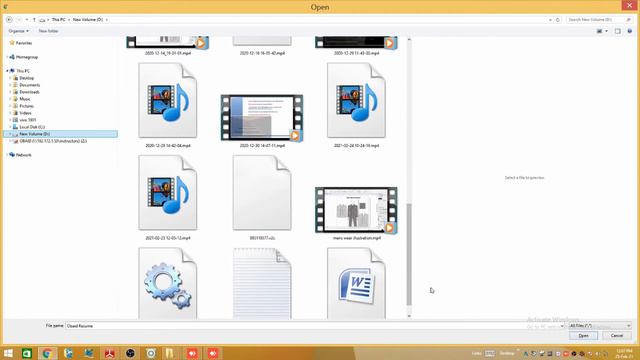This screenshot has height=360, width=640.
Task: Click the New folder button
Action: 48,31
